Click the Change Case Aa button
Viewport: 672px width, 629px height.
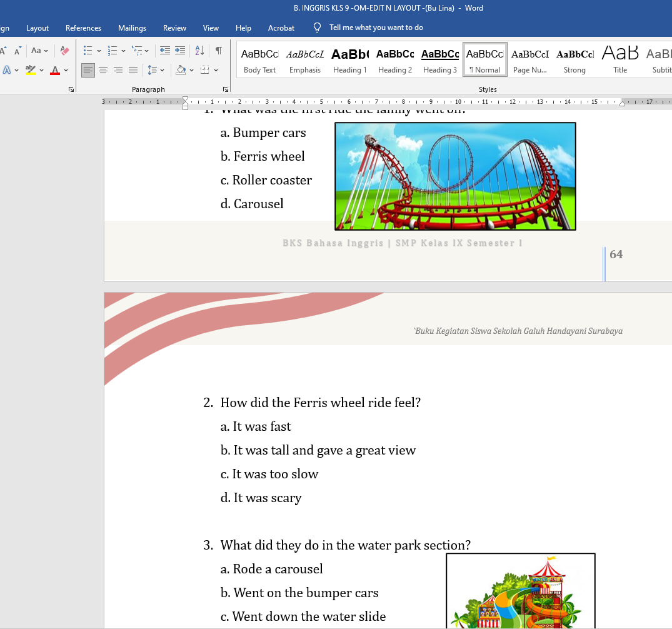tap(36, 51)
